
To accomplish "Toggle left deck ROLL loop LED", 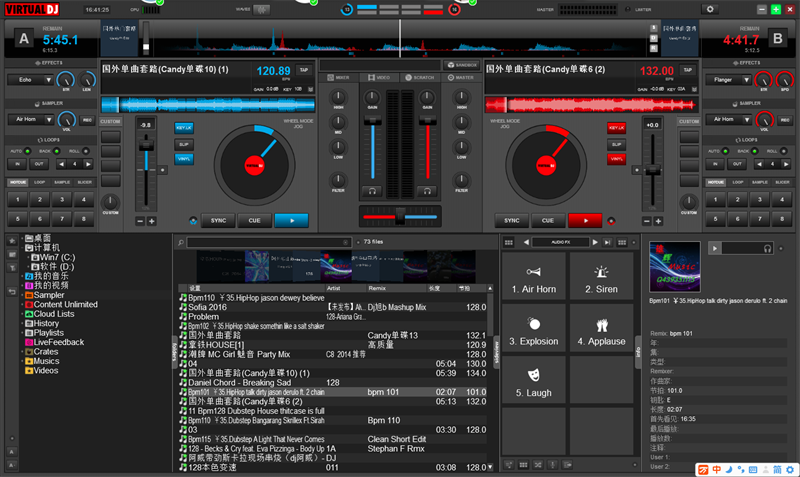I will pos(86,151).
